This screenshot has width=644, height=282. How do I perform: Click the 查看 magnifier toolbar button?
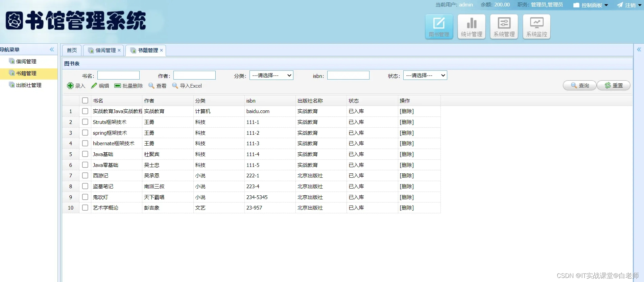point(158,86)
